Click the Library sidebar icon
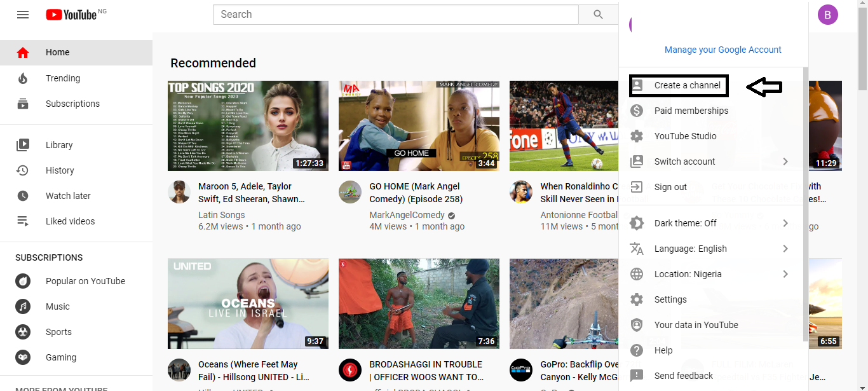 (x=23, y=145)
